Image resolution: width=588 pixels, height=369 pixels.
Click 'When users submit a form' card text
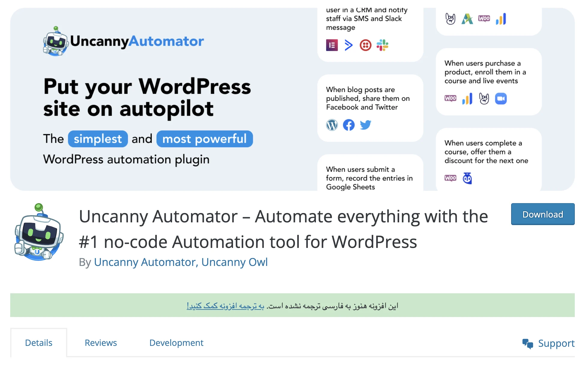pos(369,178)
